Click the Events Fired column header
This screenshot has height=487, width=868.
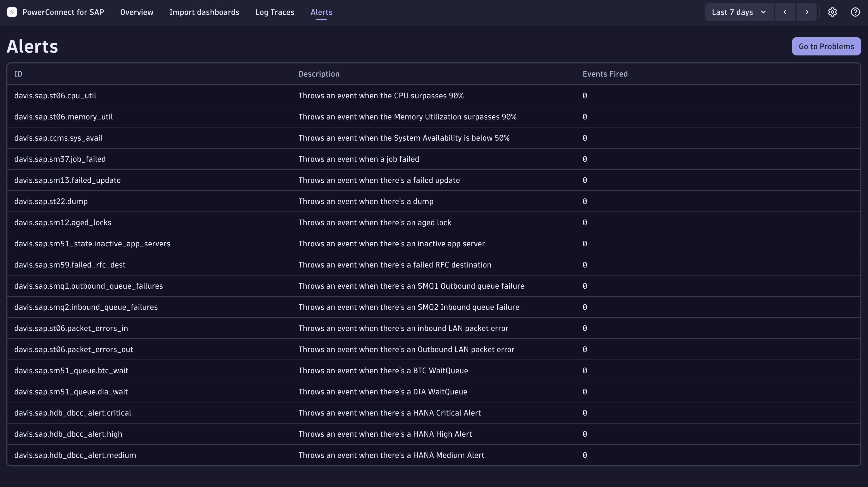pyautogui.click(x=605, y=74)
